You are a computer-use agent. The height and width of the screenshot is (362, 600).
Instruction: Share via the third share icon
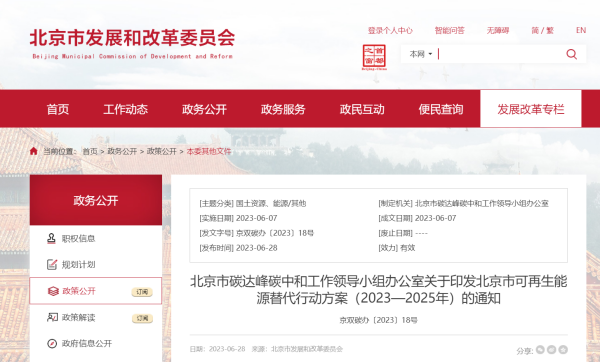tap(563, 349)
